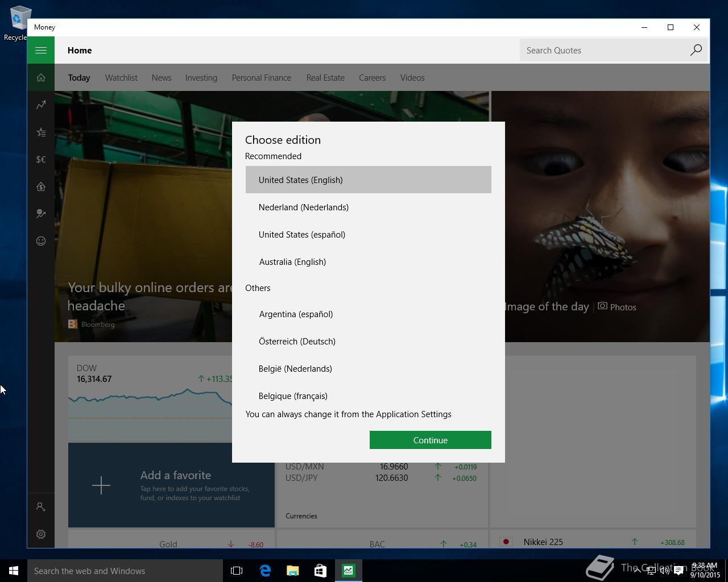Click the USD/JPY currency row

coord(381,478)
